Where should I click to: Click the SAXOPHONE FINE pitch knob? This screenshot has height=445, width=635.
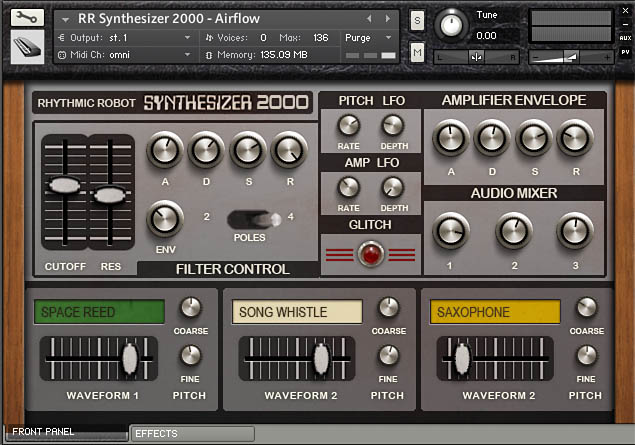586,356
